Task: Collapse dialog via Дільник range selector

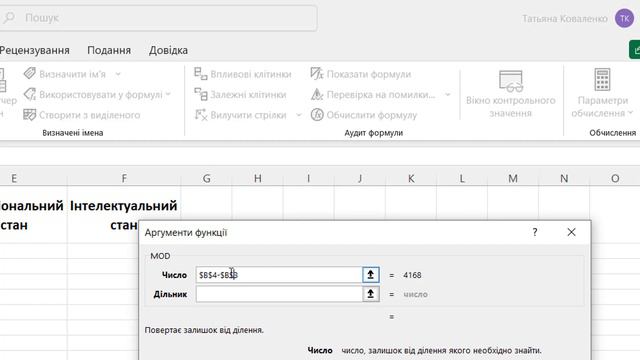Action: click(x=371, y=294)
